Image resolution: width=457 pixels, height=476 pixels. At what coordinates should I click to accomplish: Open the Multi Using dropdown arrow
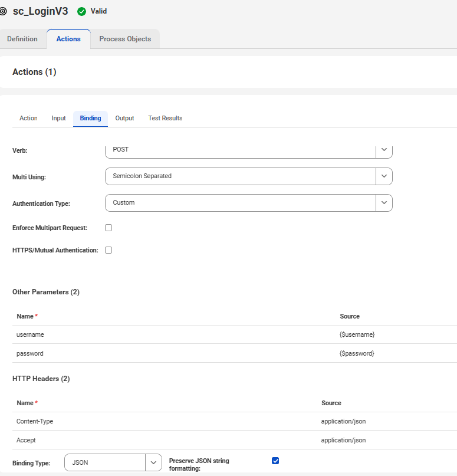384,176
